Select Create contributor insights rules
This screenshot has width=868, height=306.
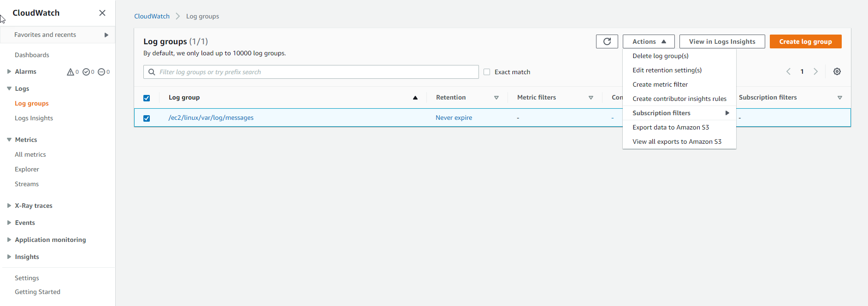[x=679, y=99]
